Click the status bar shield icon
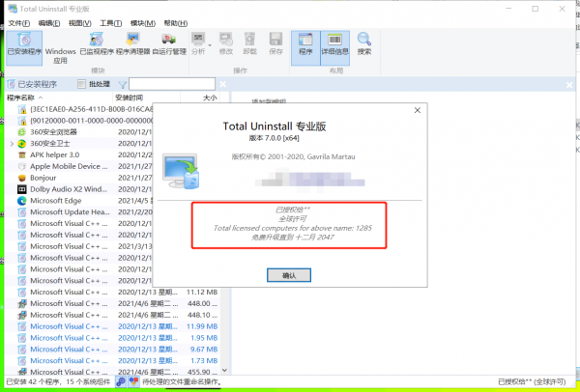This screenshot has height=392, width=580. tap(134, 382)
